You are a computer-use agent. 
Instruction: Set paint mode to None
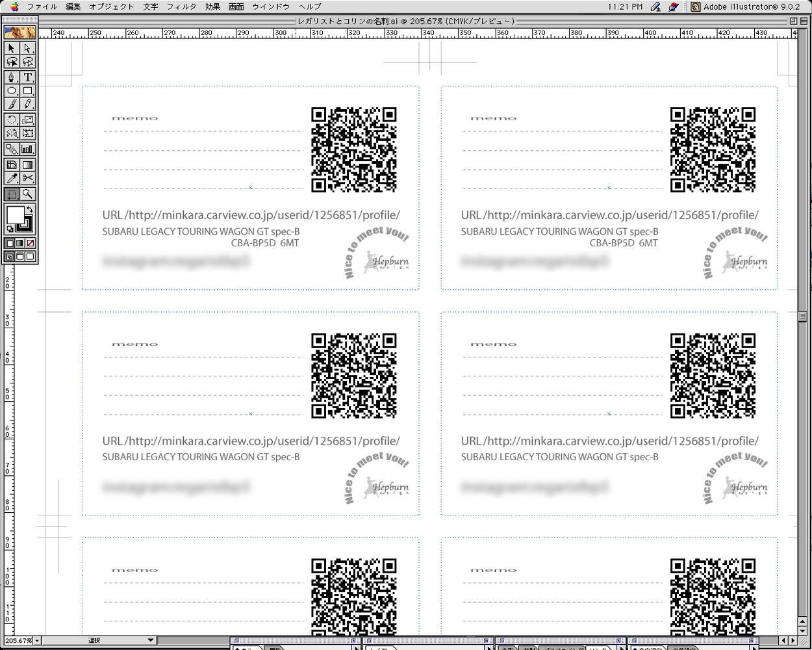coord(30,243)
